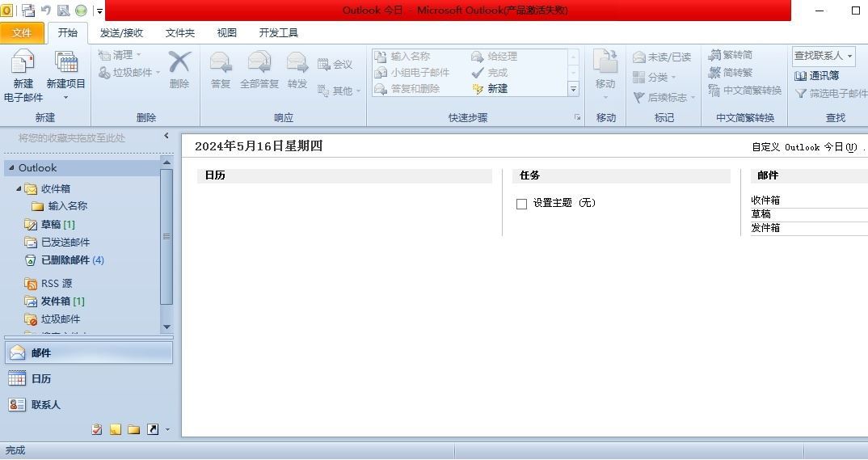Screen dimensions: 868x460
Task: Click the Unread/Read (未读/已读) icon
Action: click(638, 57)
